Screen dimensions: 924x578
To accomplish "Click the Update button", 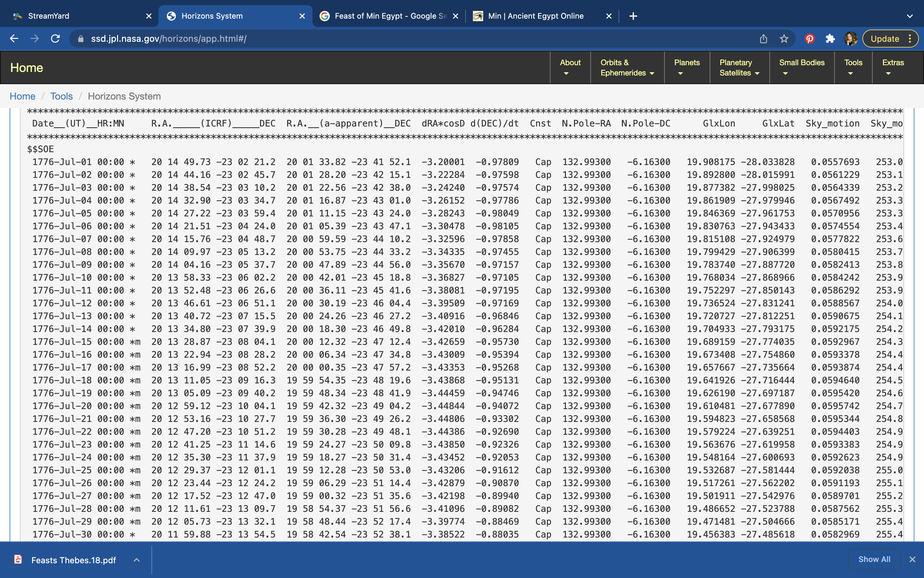I will [890, 39].
